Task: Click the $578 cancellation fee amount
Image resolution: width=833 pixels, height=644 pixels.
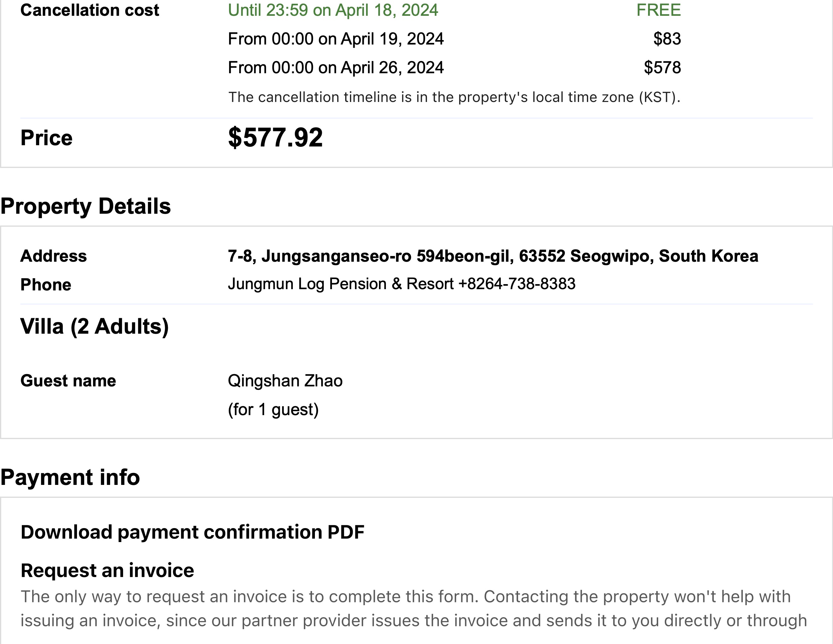Action: (x=662, y=68)
